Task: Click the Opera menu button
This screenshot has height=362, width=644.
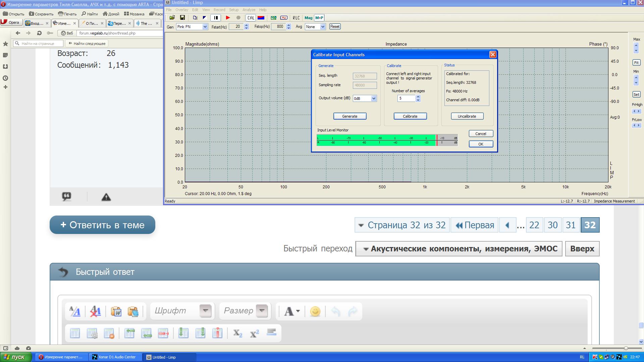Action: pos(11,23)
